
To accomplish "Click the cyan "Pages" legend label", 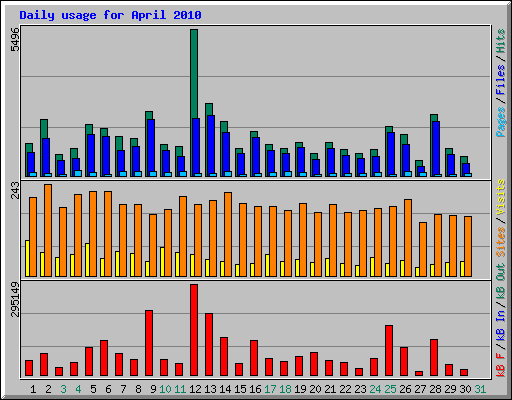I will 501,122.
